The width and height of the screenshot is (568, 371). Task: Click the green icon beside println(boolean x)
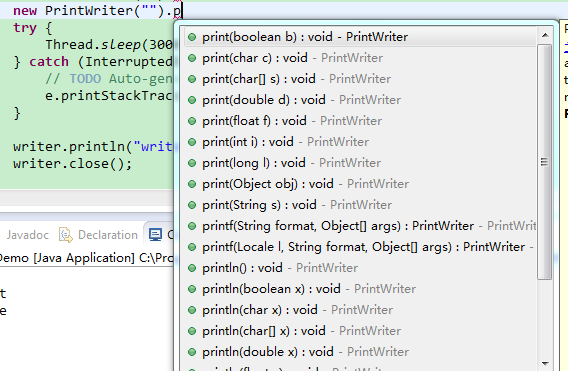click(192, 289)
